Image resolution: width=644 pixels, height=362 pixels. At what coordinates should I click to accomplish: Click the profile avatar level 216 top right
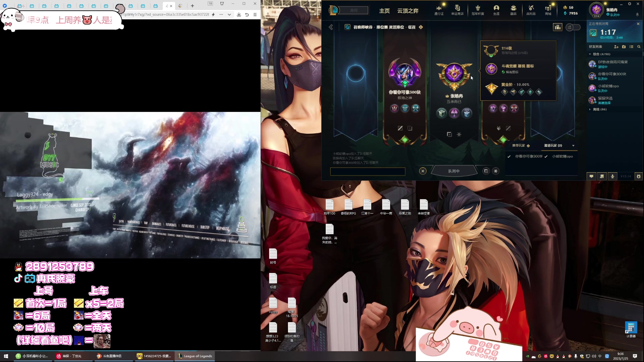tap(596, 10)
